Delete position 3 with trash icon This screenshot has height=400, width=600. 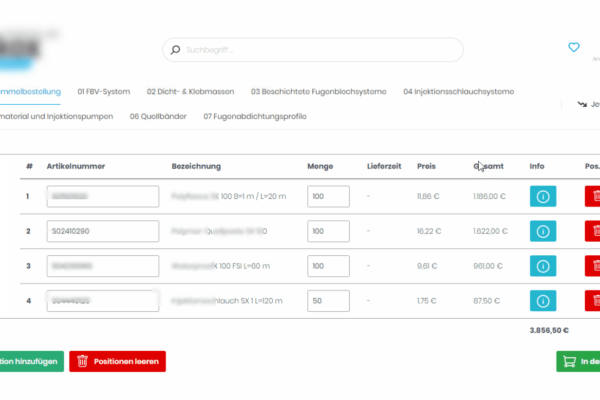point(592,266)
